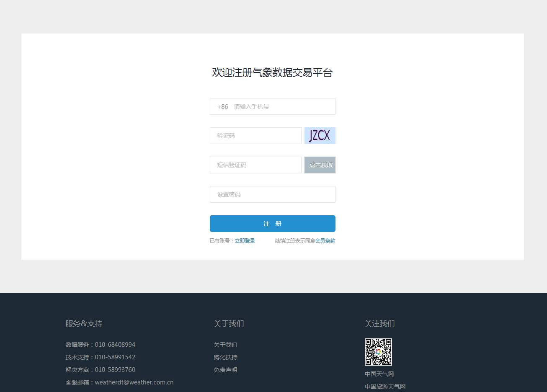
Task: Click the phone number input field
Action: point(283,106)
